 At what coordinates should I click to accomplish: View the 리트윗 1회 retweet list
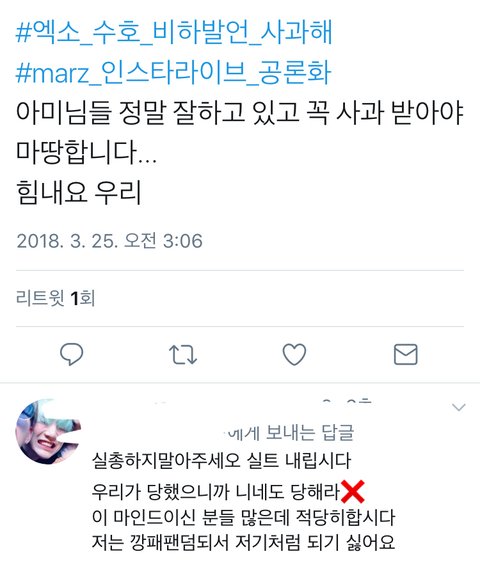coord(55,298)
